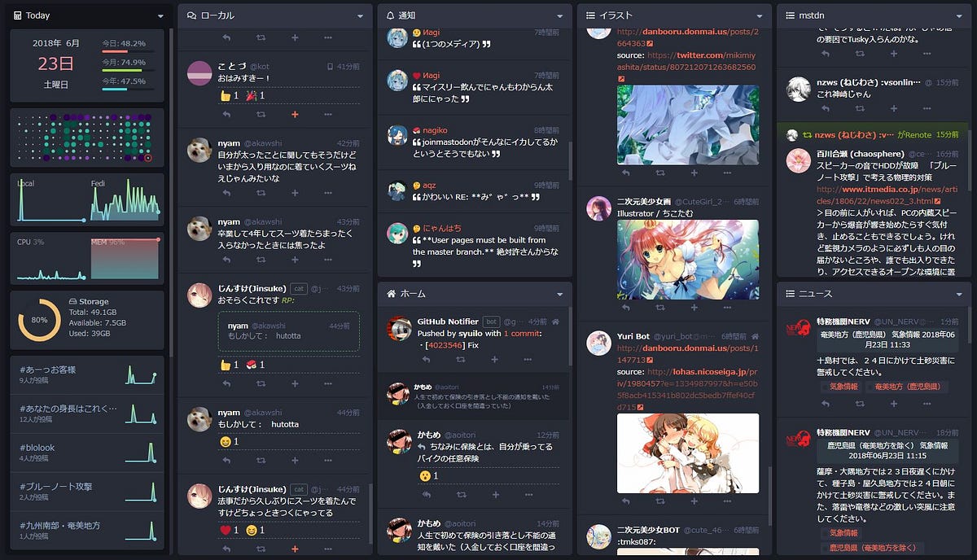Expand the ニュース column options arrow
Image resolution: width=977 pixels, height=560 pixels.
point(959,294)
